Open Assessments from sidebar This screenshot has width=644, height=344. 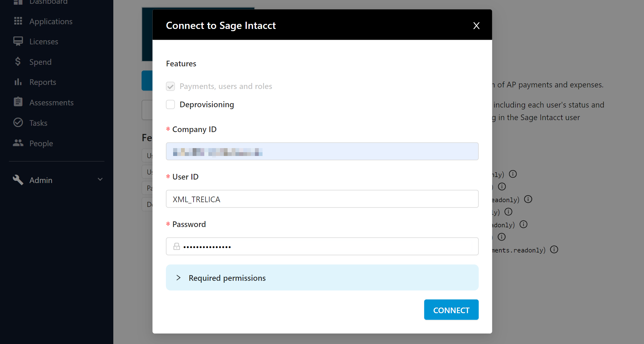[51, 103]
